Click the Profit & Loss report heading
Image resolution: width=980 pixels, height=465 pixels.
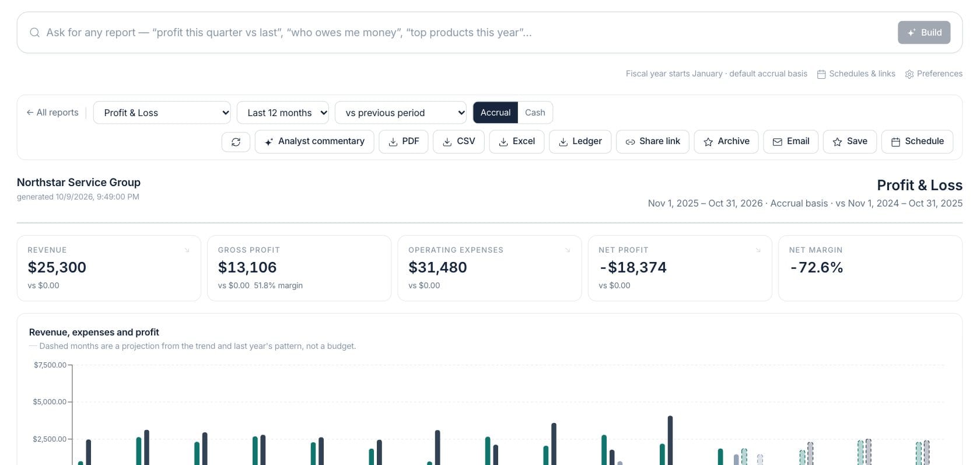(920, 186)
